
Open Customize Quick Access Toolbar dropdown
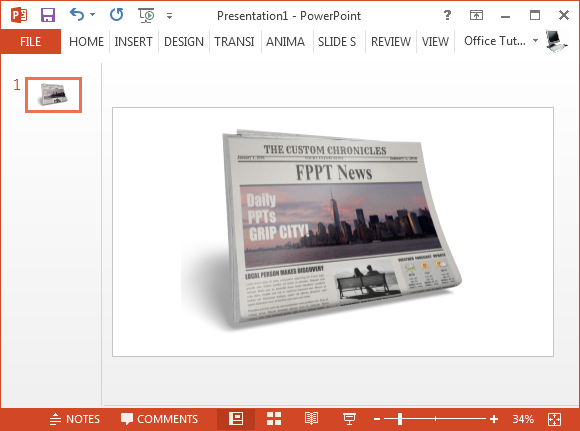pyautogui.click(x=169, y=16)
